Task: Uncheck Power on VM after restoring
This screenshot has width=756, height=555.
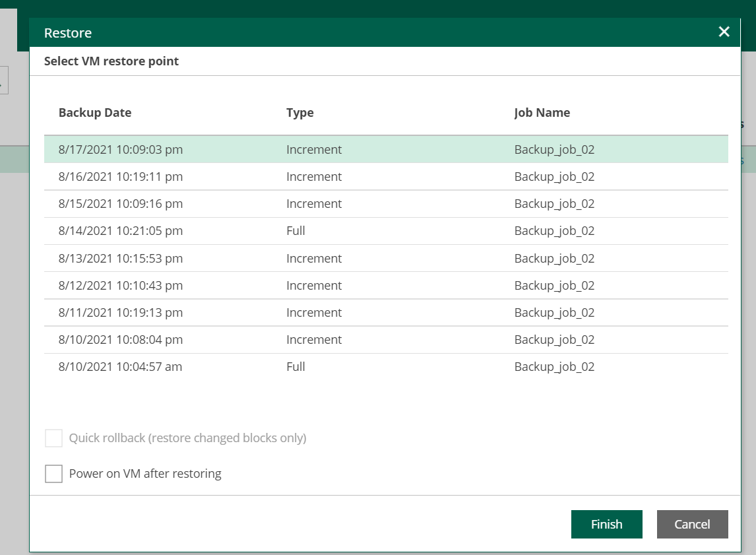Action: coord(53,473)
